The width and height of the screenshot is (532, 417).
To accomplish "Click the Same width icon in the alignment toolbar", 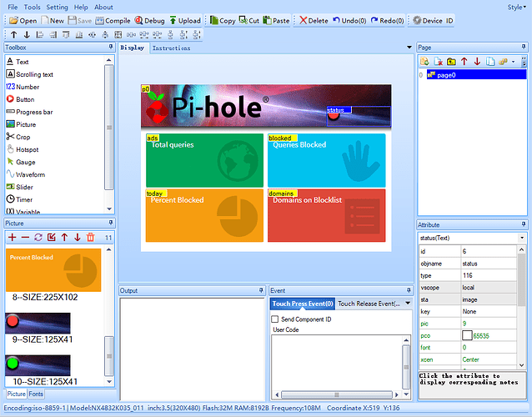I will 92,34.
